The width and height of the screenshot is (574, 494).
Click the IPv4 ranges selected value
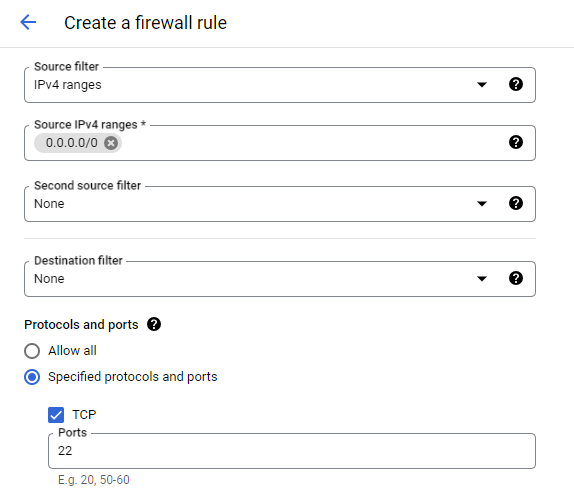pos(68,85)
